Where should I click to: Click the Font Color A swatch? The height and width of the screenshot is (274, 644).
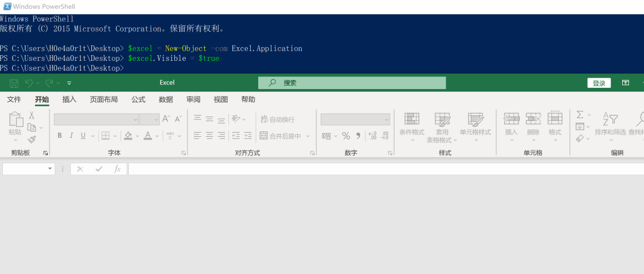148,136
